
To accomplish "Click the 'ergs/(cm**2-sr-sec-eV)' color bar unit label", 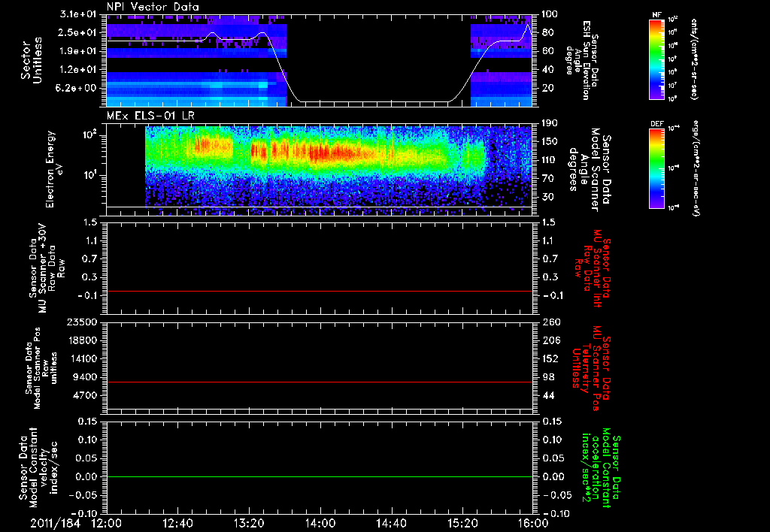I will [x=696, y=168].
